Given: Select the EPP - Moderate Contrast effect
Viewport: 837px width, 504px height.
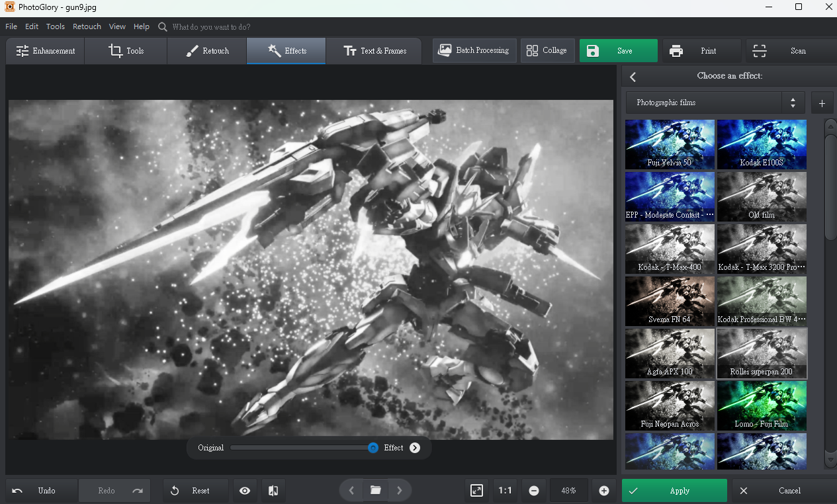Looking at the screenshot, I should tap(670, 196).
